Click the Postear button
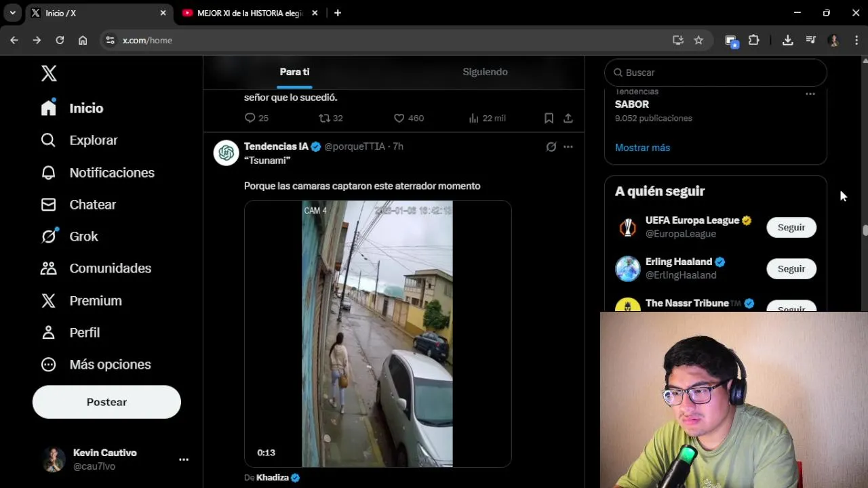868x488 pixels. coord(106,402)
